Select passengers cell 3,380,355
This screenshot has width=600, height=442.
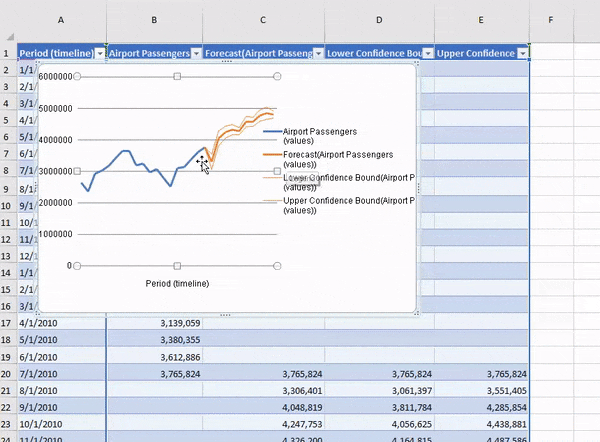click(155, 340)
